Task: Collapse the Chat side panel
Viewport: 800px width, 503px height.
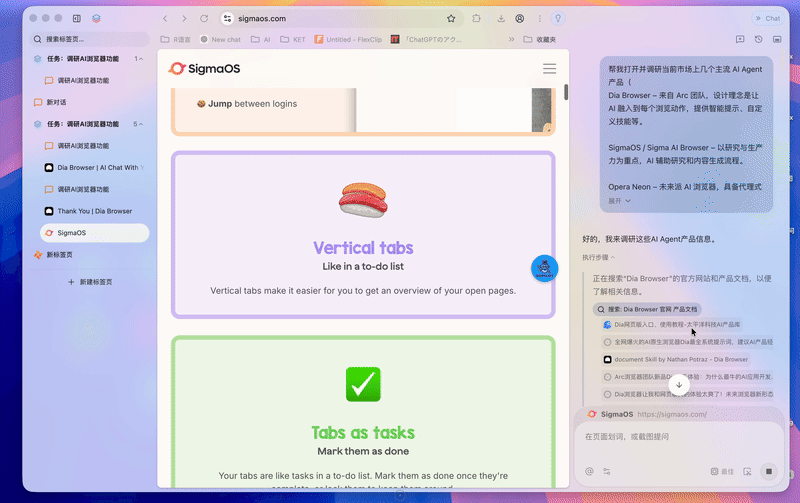Action: pos(767,18)
